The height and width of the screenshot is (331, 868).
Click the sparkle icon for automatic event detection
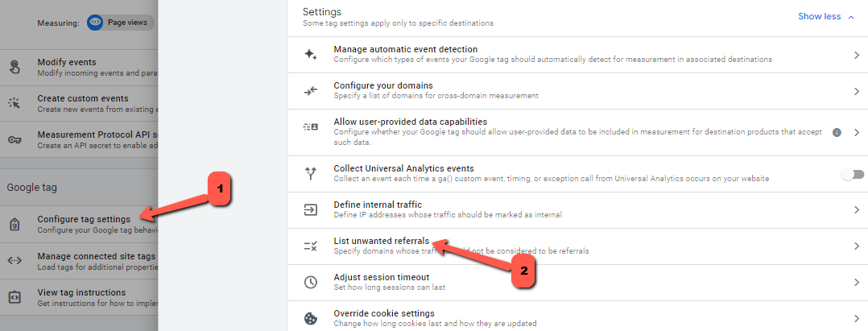tap(311, 54)
